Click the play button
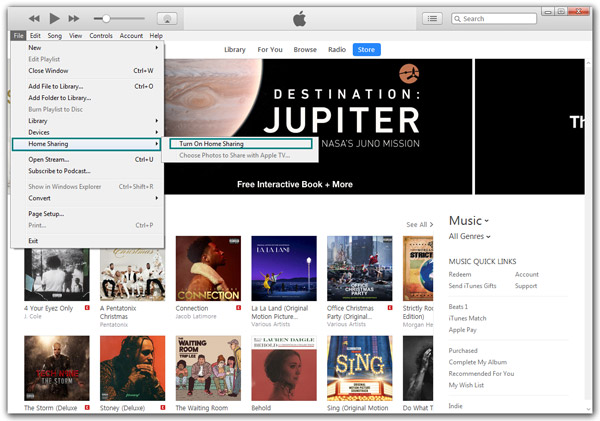 coord(54,18)
